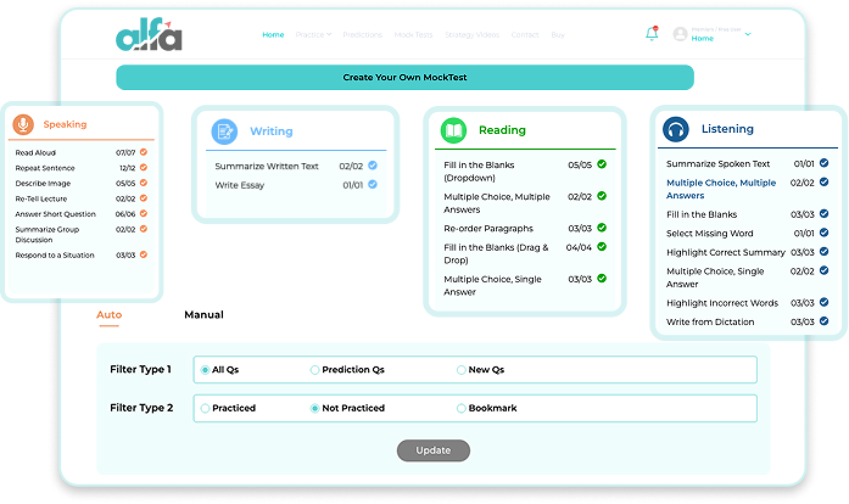
Task: Open Write from Dictation in Listening
Action: click(710, 321)
